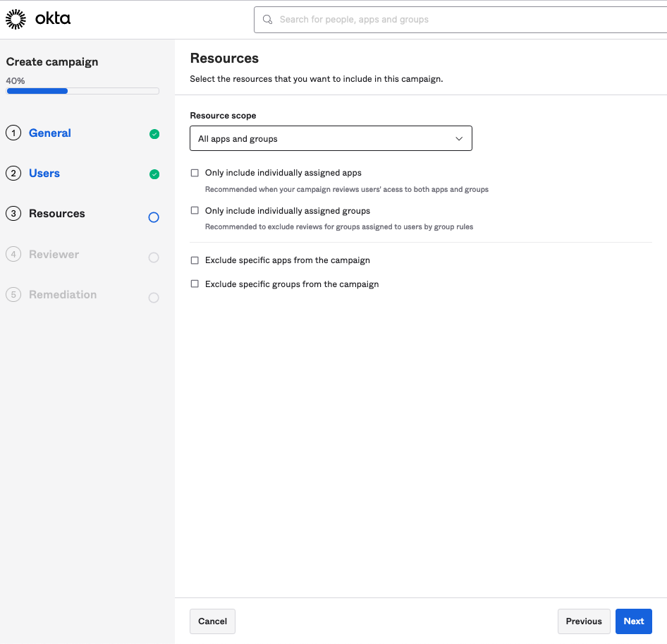667x644 pixels.
Task: Toggle Exclude specific groups from the campaign
Action: [x=195, y=284]
